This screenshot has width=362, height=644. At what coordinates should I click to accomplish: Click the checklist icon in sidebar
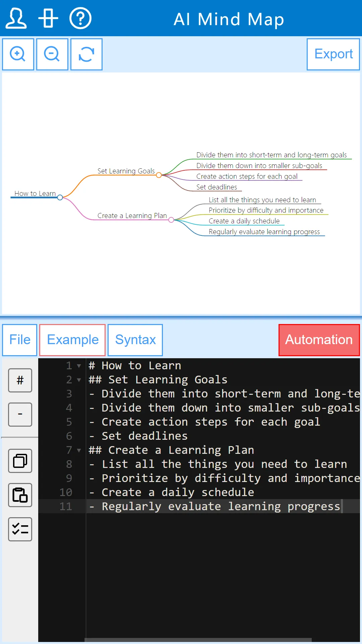click(x=20, y=529)
